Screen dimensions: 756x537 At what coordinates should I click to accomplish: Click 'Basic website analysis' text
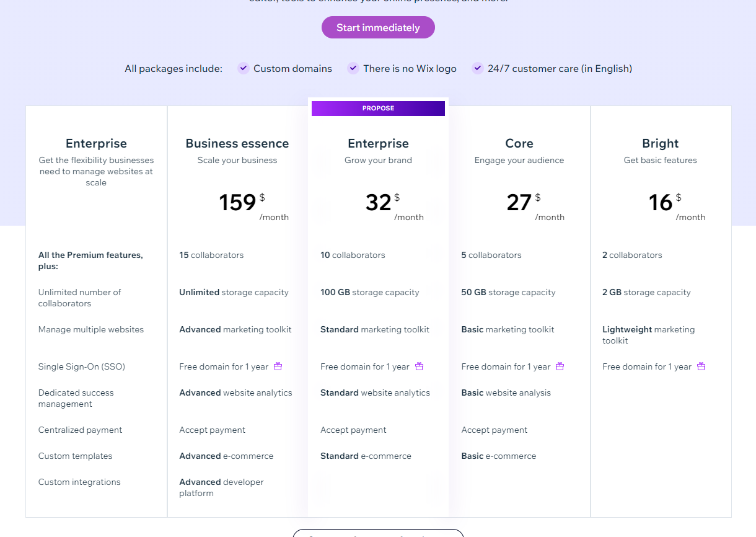point(506,393)
